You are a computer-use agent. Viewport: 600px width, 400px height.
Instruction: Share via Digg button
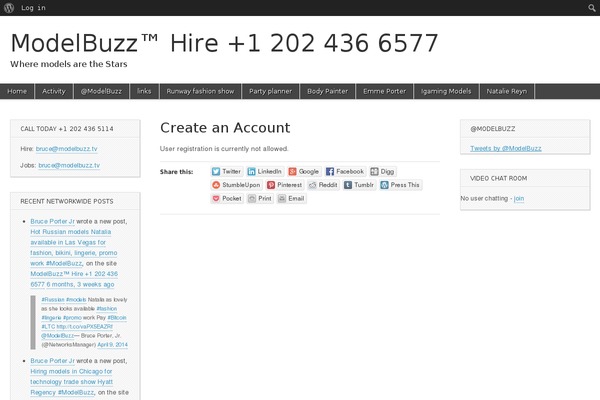coord(382,171)
